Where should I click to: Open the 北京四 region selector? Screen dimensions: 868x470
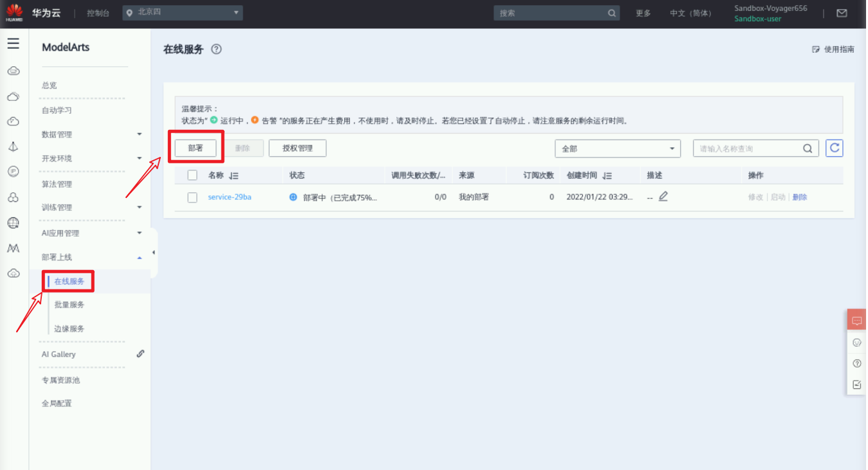pos(183,13)
